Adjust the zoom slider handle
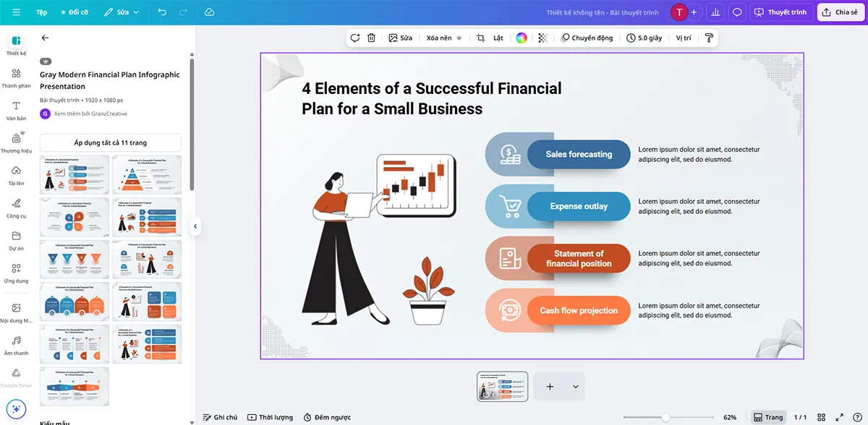868x425 pixels. pyautogui.click(x=665, y=417)
